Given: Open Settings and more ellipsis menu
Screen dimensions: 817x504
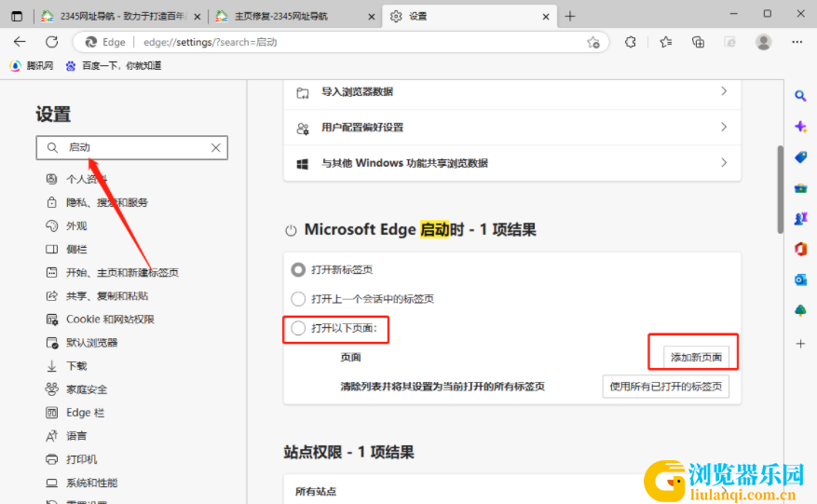Looking at the screenshot, I should (x=797, y=42).
